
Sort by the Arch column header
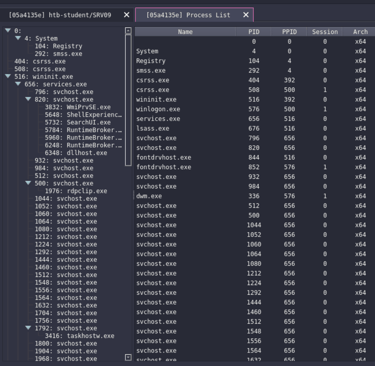(360, 32)
